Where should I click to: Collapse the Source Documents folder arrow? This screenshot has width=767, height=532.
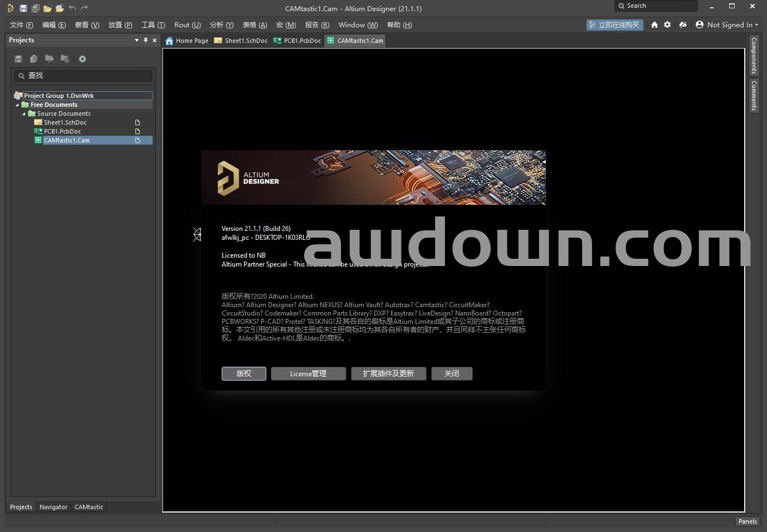pos(24,114)
